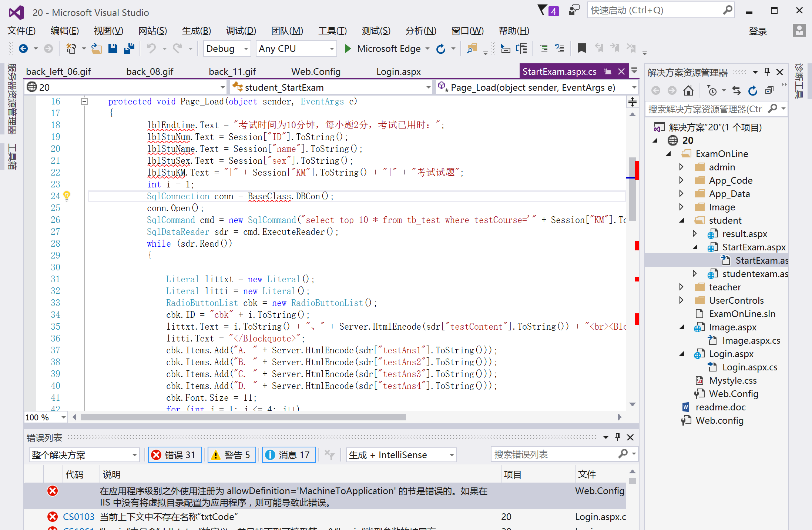Click the CS0103 error code link
This screenshot has width=812, height=530.
pyautogui.click(x=78, y=517)
